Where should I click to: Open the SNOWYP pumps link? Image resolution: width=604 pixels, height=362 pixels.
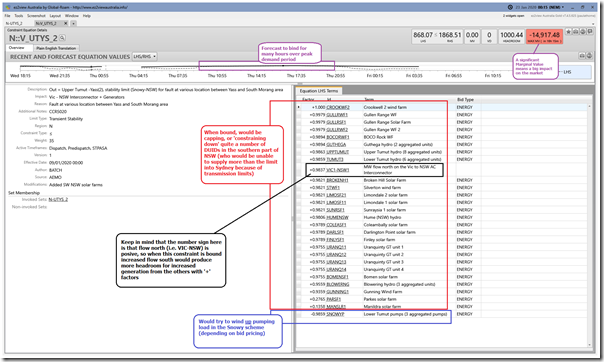[335, 314]
